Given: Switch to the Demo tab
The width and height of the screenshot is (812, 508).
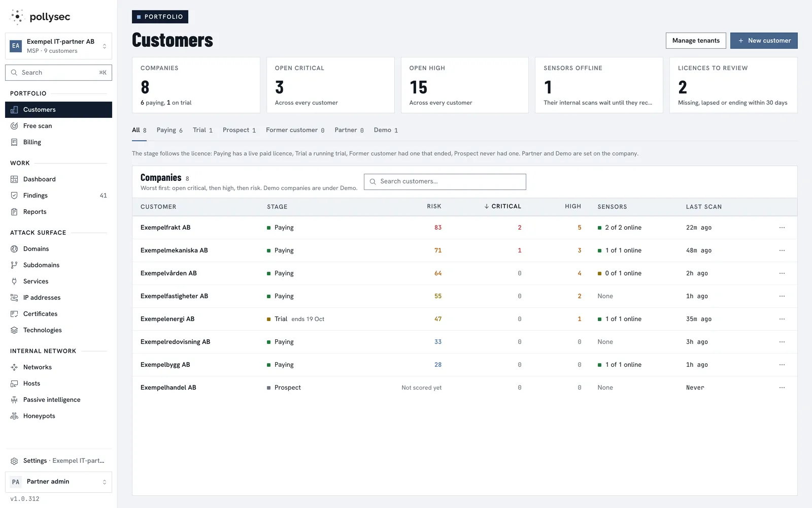Looking at the screenshot, I should tap(386, 131).
